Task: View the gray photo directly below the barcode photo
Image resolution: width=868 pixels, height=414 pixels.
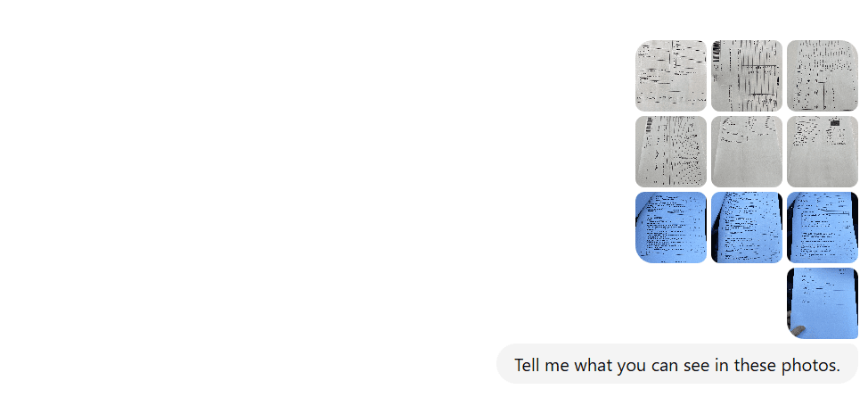Action: (747, 152)
